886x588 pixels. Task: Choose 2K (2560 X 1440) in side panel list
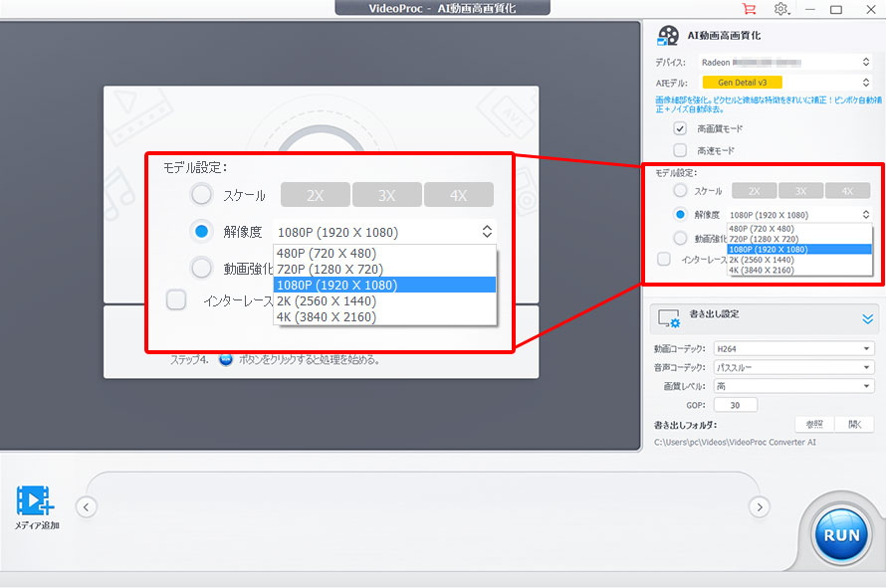(x=799, y=260)
